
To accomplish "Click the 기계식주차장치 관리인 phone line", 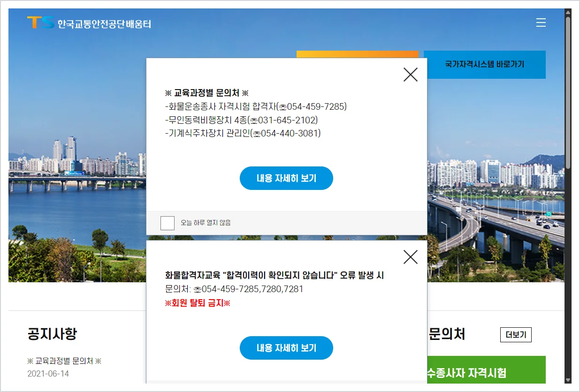I will [243, 134].
